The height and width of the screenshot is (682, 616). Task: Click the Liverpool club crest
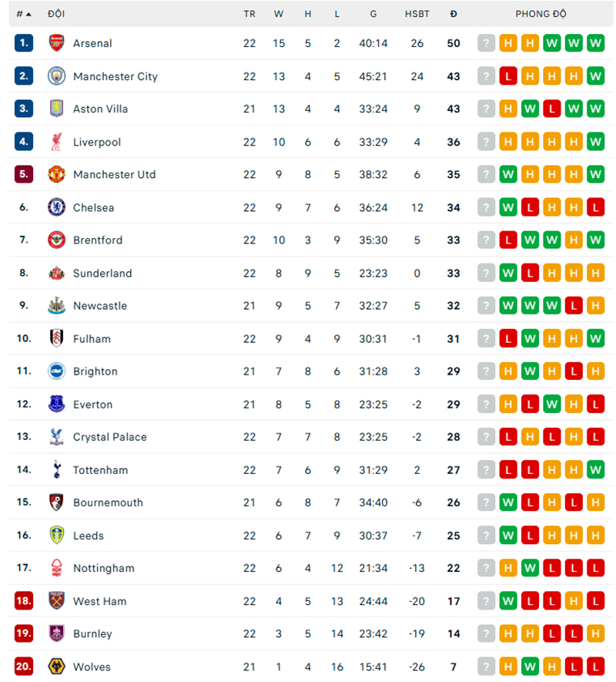pos(56,142)
